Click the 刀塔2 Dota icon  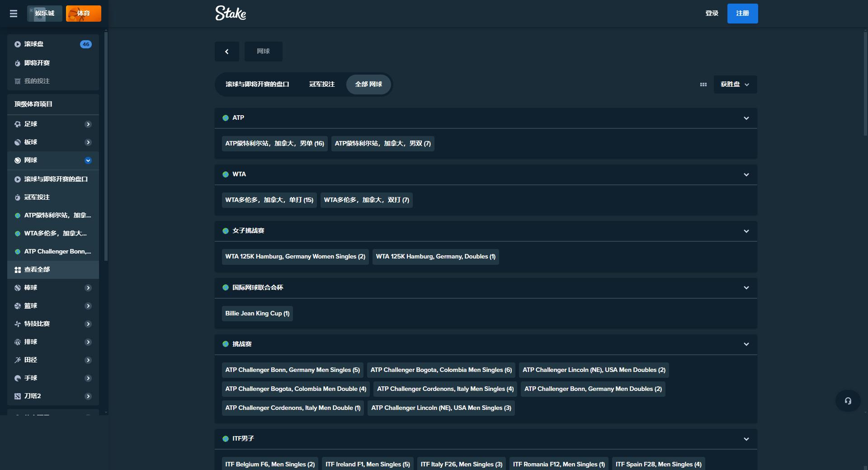18,396
